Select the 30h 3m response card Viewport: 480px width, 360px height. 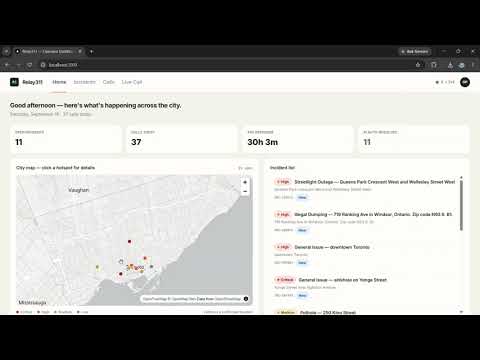[298, 139]
